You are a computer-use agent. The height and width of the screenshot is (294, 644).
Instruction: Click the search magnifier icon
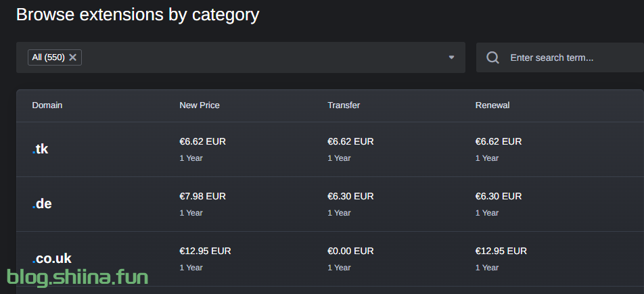click(x=493, y=57)
